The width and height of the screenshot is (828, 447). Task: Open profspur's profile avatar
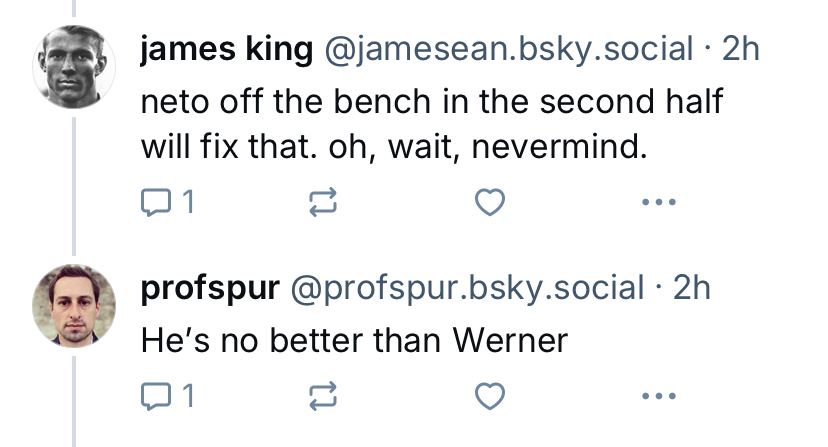coord(75,305)
